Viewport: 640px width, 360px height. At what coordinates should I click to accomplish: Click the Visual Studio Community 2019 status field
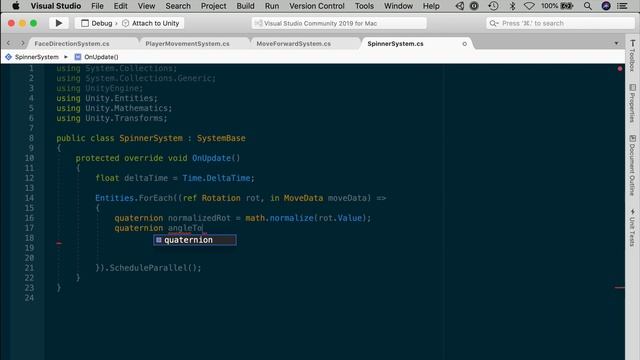(x=339, y=23)
